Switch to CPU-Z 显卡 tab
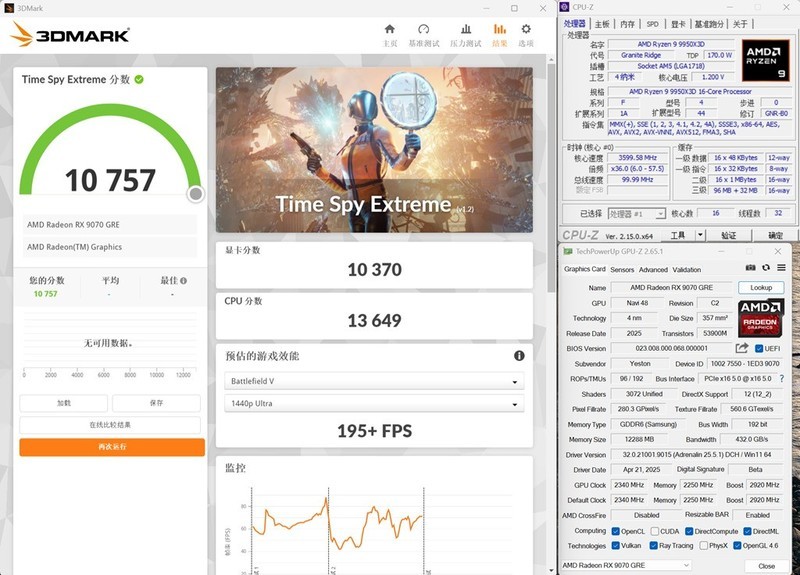 678,24
